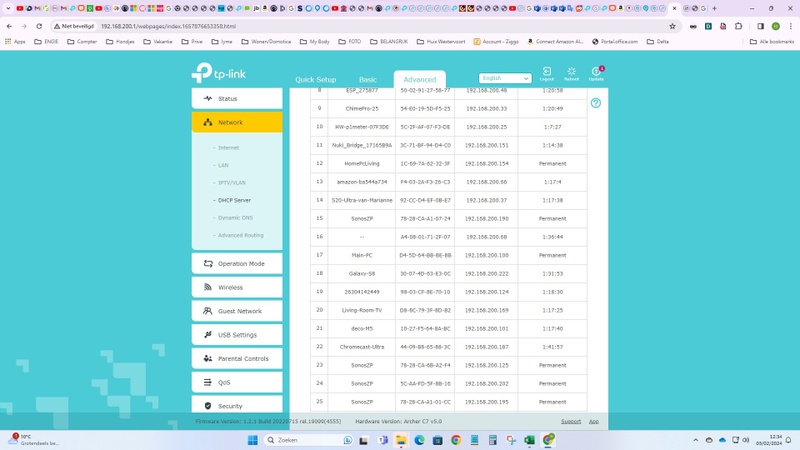
Task: Open the help question mark icon
Action: click(595, 103)
